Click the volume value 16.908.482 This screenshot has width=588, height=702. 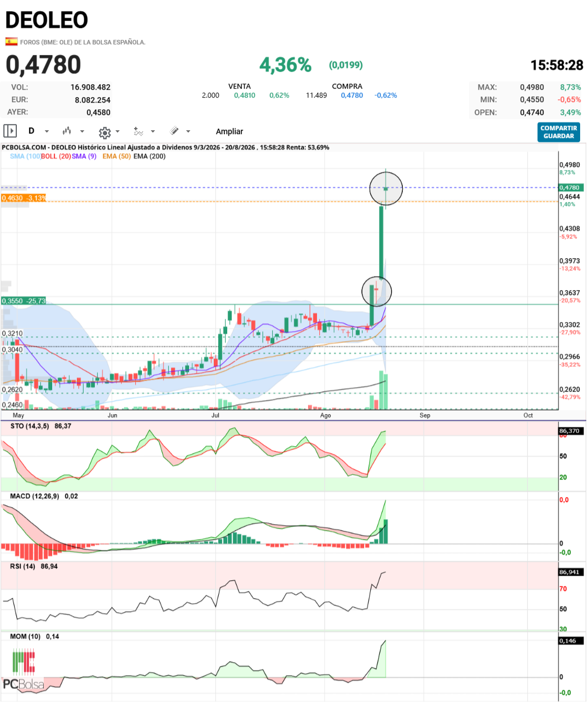[x=90, y=88]
